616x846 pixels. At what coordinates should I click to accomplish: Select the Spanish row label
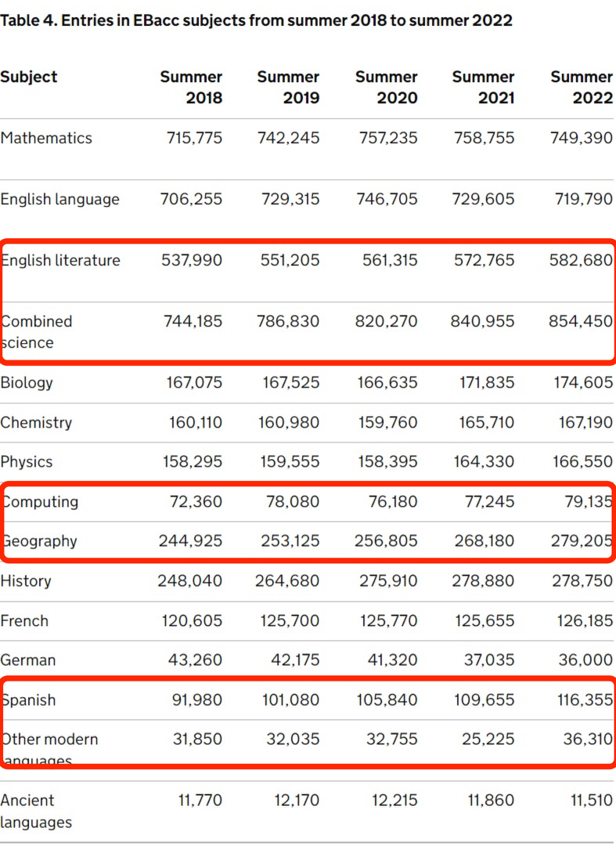[29, 700]
